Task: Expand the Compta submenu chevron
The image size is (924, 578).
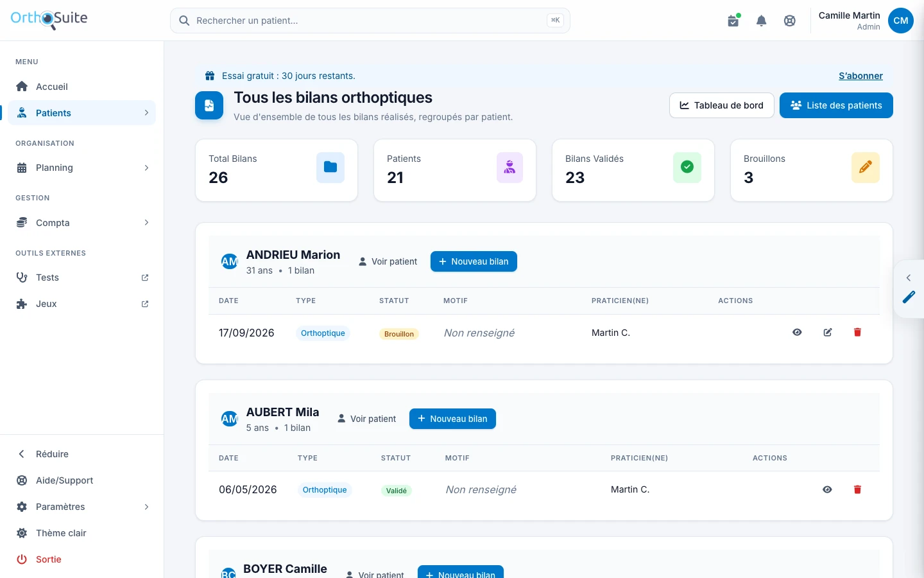Action: click(146, 223)
